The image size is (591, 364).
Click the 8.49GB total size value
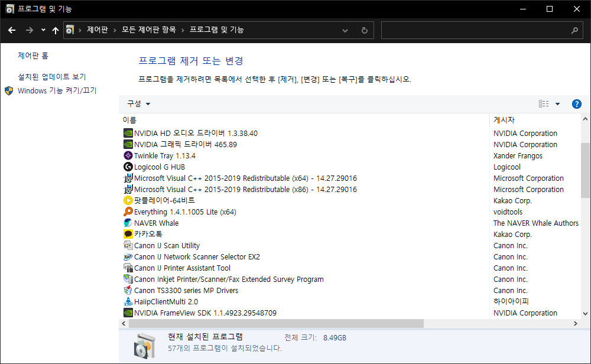(x=335, y=337)
